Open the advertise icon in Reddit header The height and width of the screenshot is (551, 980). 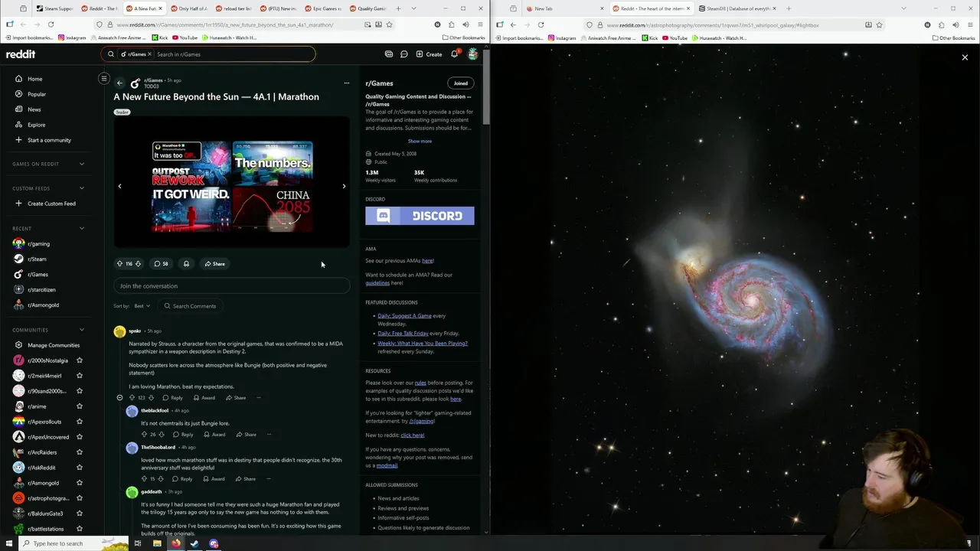pyautogui.click(x=389, y=54)
